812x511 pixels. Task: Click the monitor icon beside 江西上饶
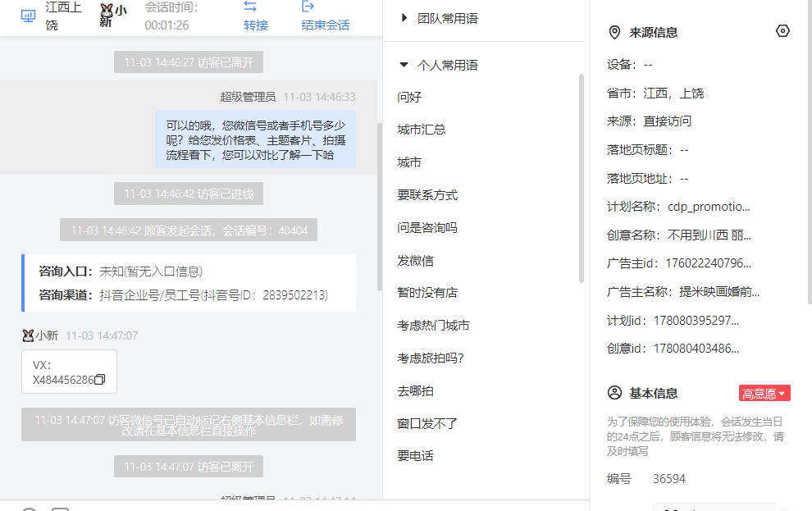coord(28,16)
